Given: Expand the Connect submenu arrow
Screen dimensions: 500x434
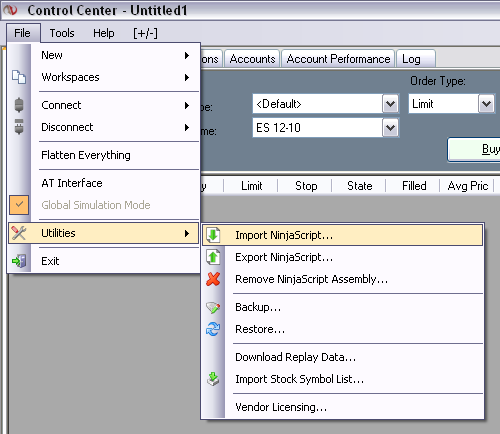Looking at the screenshot, I should pos(187,105).
